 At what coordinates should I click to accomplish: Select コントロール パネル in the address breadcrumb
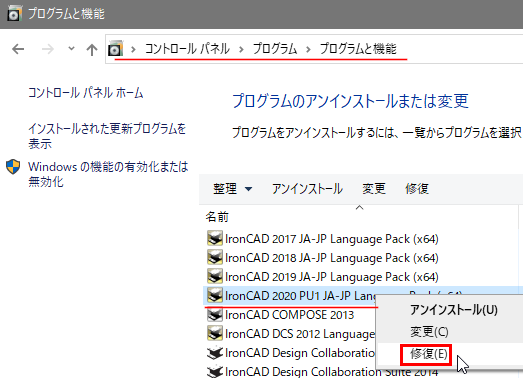tap(187, 49)
